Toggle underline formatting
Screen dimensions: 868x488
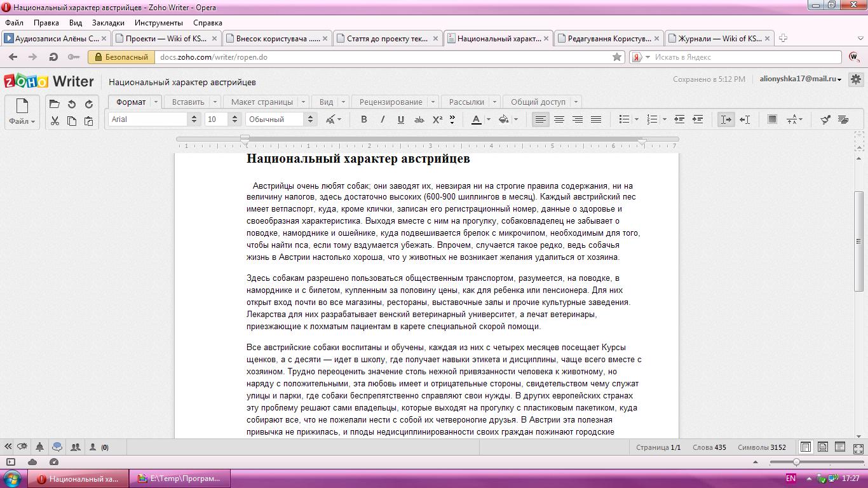click(x=401, y=119)
